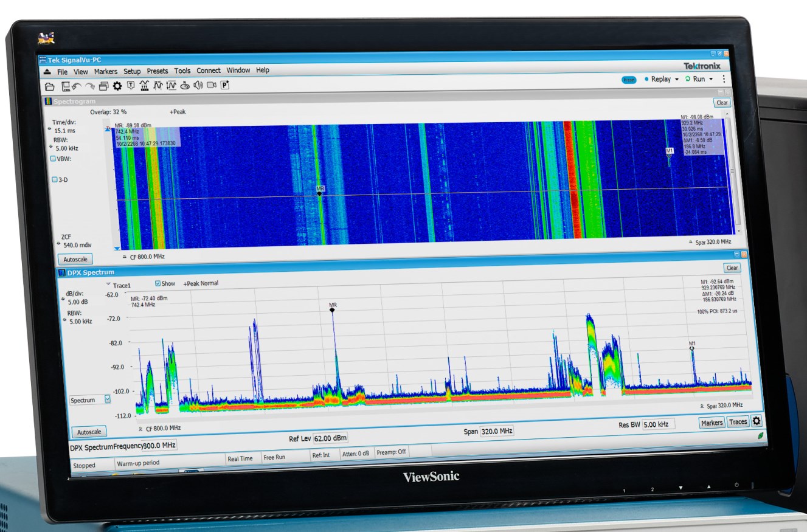Click the P preset icon in toolbar
807x532 pixels.
(x=224, y=85)
